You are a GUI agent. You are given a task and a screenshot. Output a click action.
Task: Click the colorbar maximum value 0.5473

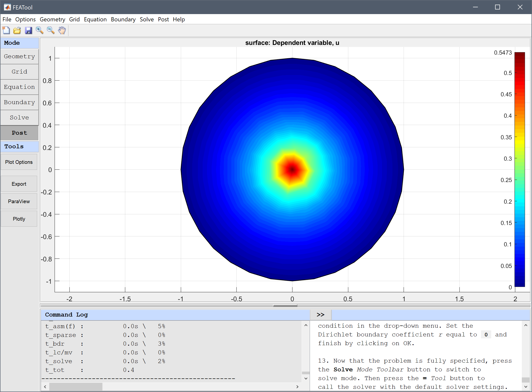(503, 53)
